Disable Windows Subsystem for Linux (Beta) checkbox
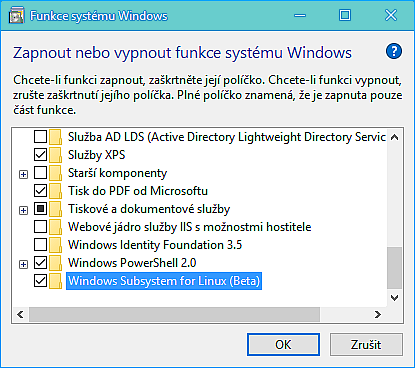The height and width of the screenshot is (368, 415). 40,281
